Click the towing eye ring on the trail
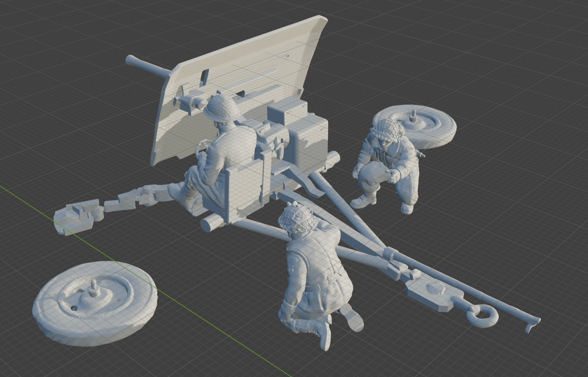 [482, 316]
